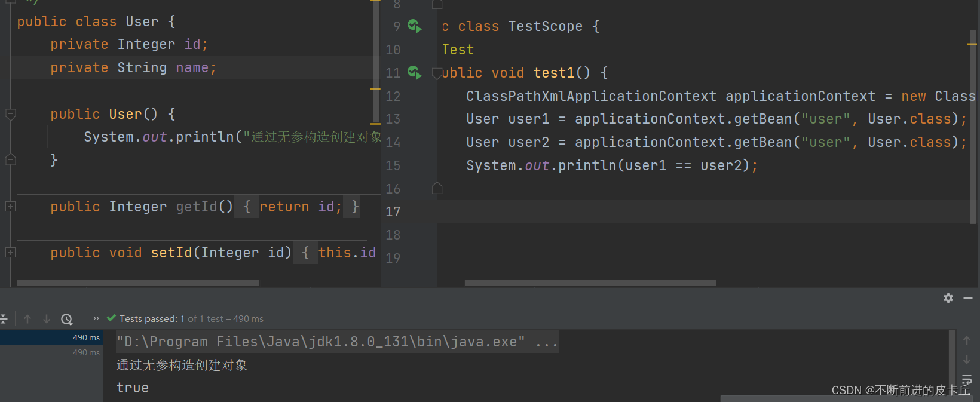
Task: Click the 'true' output line in console
Action: [x=133, y=388]
